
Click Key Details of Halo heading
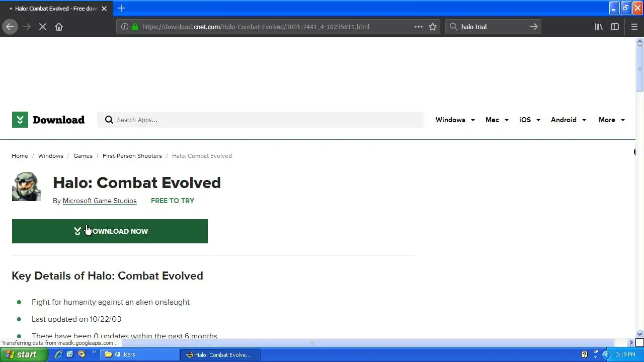pyautogui.click(x=107, y=276)
